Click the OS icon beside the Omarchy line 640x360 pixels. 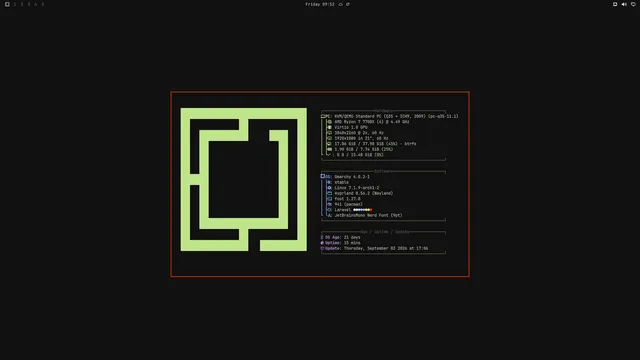click(323, 176)
